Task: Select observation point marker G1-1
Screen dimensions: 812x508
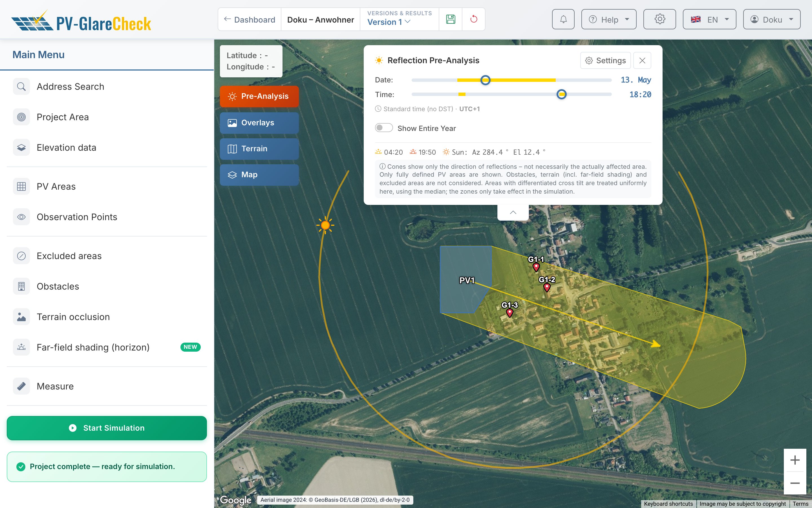Action: [x=536, y=267]
